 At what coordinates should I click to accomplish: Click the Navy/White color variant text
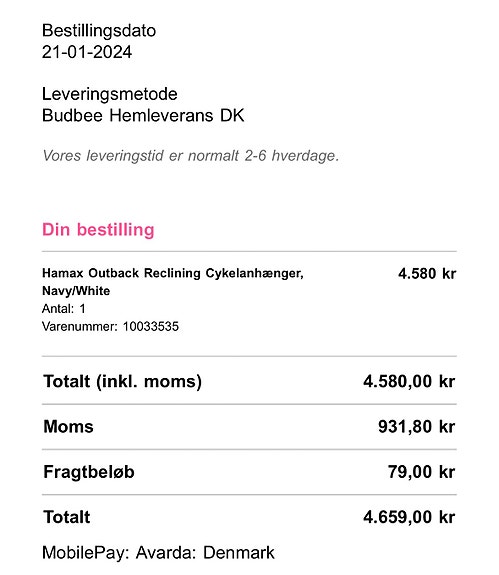76,291
